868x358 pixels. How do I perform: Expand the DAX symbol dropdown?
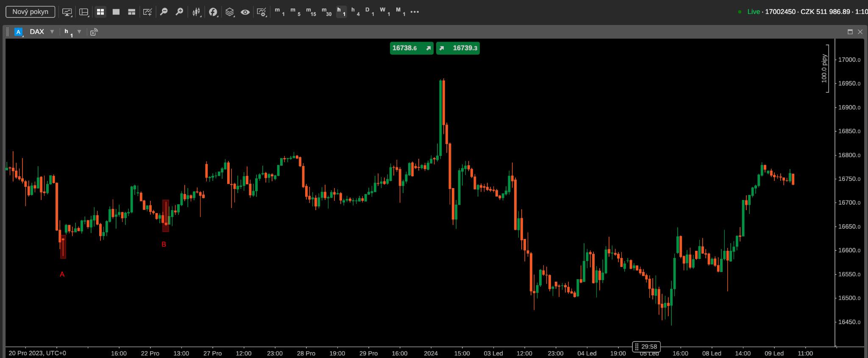52,32
